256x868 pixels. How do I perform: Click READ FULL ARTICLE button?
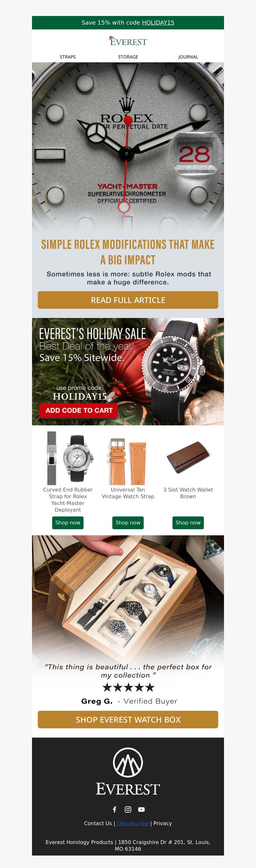point(128,300)
